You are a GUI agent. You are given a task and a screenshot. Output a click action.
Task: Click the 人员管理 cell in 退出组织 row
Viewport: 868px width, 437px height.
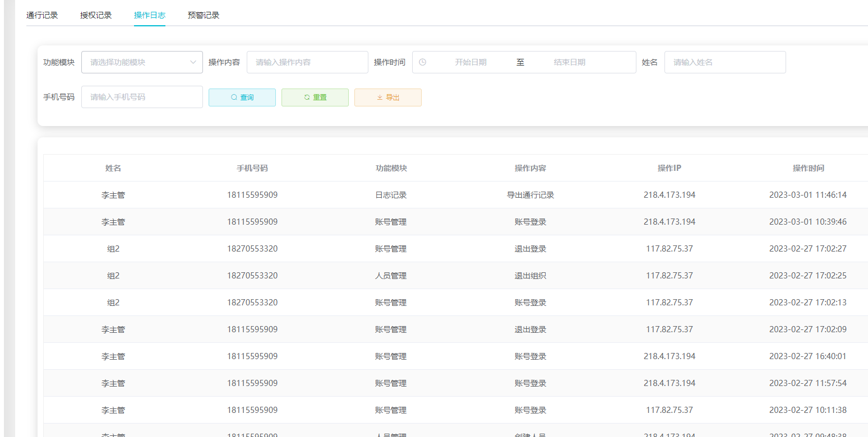point(391,276)
